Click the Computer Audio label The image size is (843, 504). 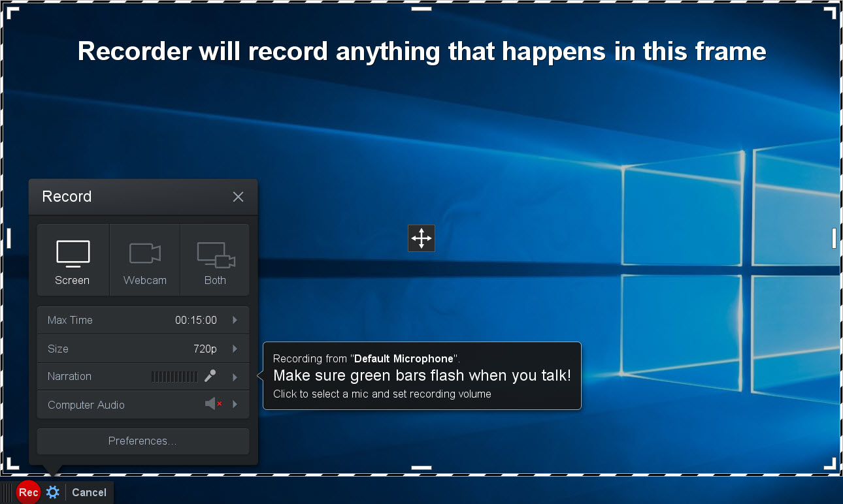[86, 405]
